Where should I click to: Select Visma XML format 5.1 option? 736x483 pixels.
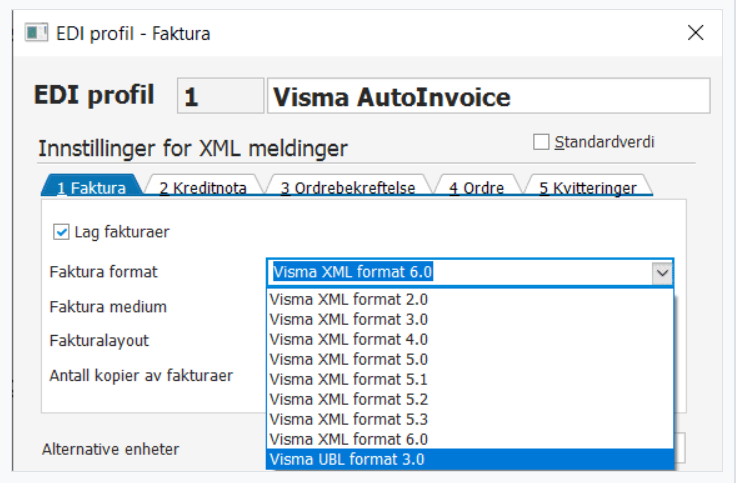coord(349,379)
